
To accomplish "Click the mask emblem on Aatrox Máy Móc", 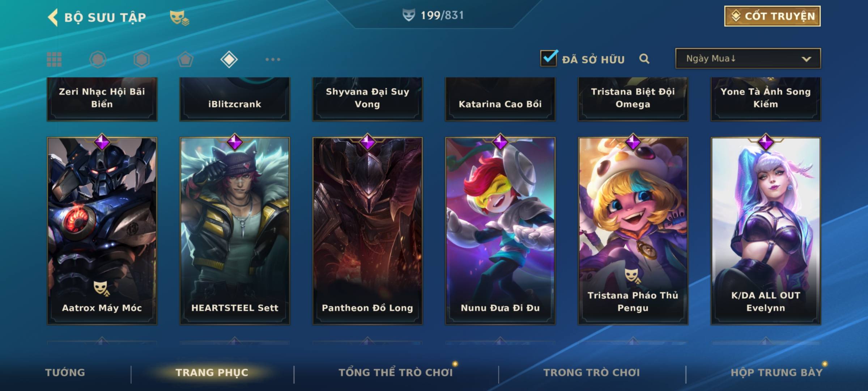I will pos(101,288).
